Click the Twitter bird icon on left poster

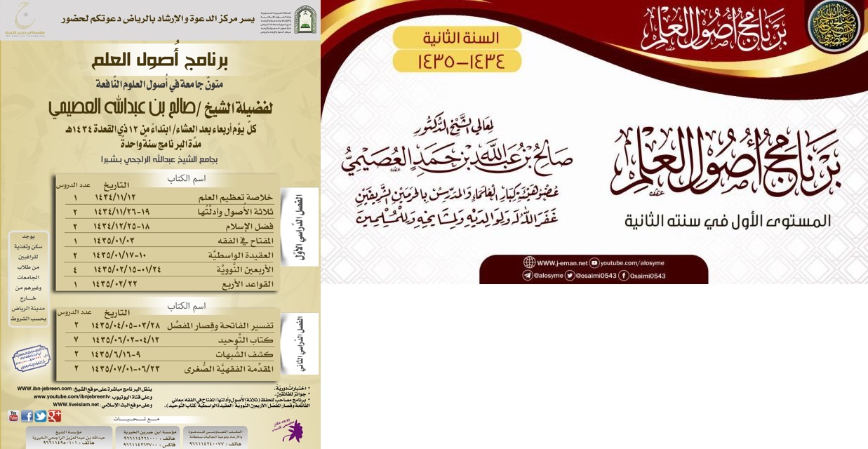pyautogui.click(x=41, y=416)
